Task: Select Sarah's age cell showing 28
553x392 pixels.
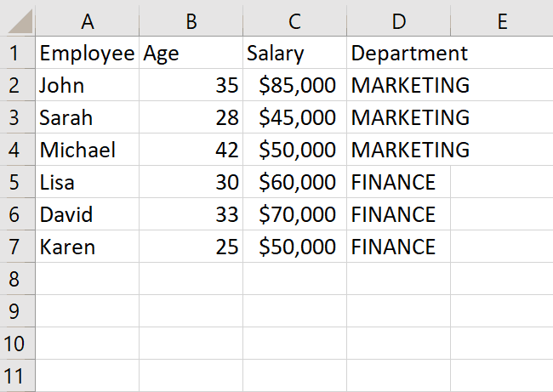Action: tap(191, 117)
